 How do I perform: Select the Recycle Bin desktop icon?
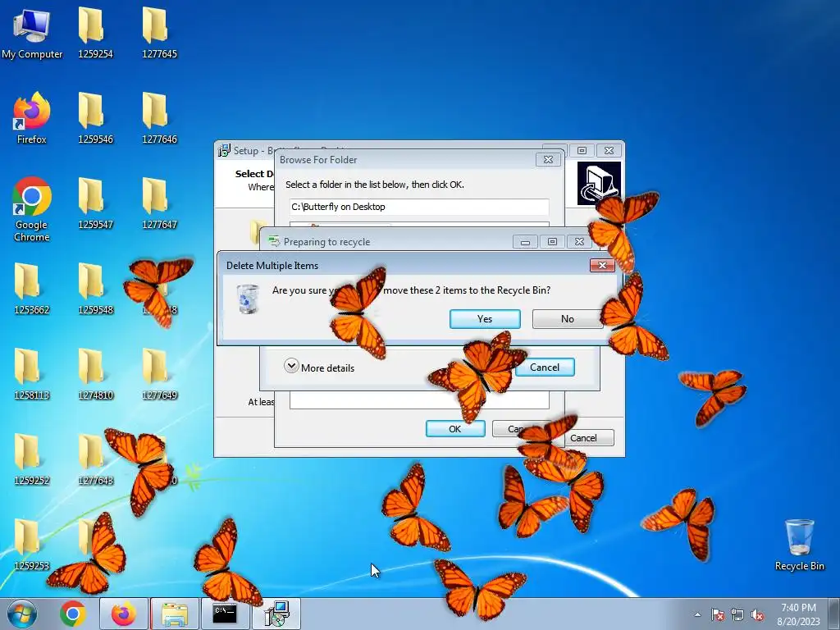799,545
